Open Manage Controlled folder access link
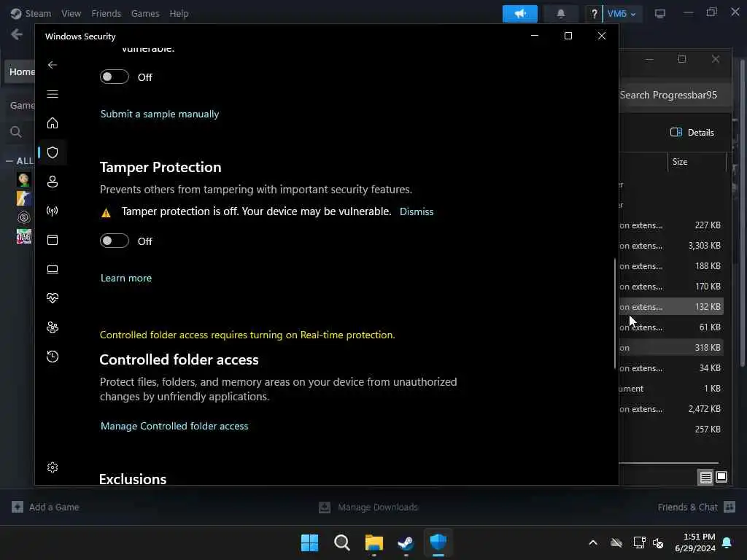747x560 pixels. [174, 426]
